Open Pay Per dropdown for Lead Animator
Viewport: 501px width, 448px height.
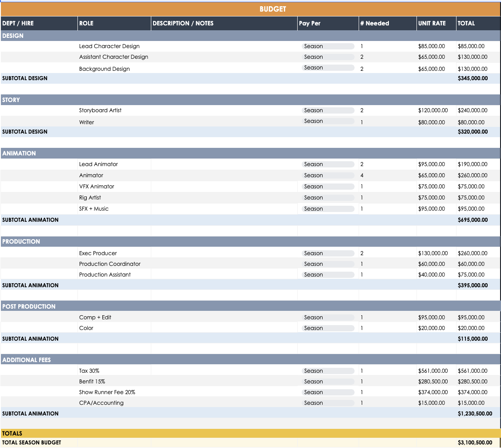tap(328, 164)
